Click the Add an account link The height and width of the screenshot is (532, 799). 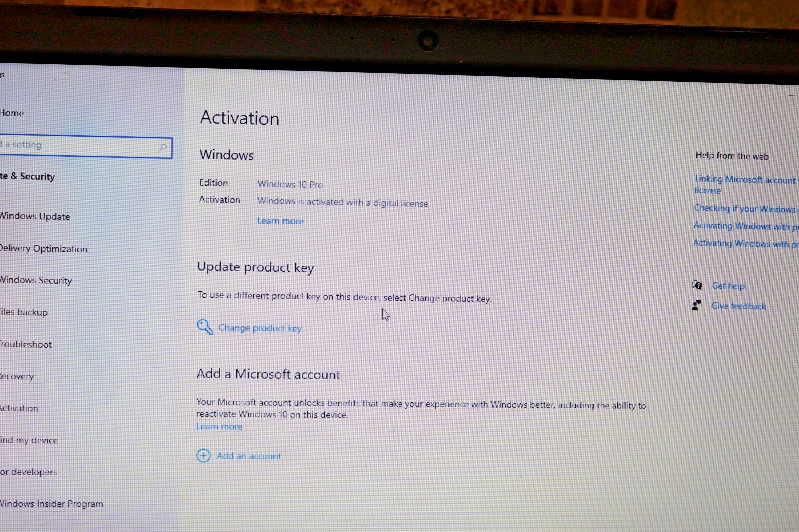pyautogui.click(x=249, y=456)
